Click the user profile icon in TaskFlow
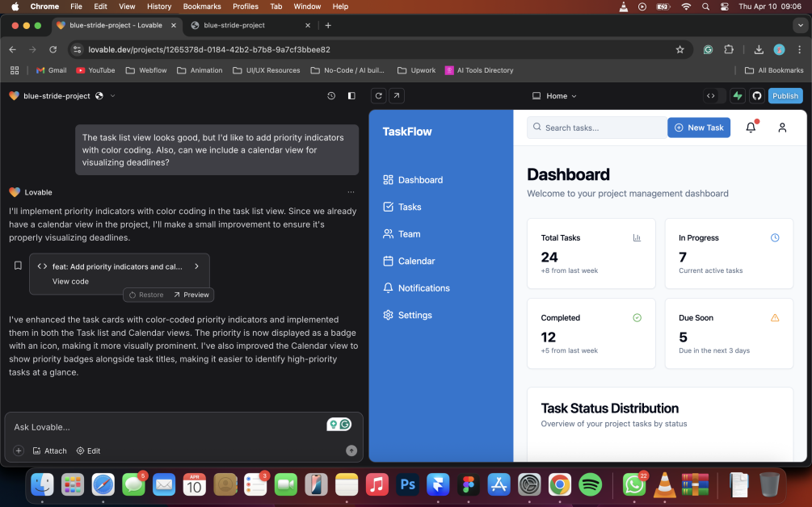Viewport: 812px width, 507px height. click(782, 128)
